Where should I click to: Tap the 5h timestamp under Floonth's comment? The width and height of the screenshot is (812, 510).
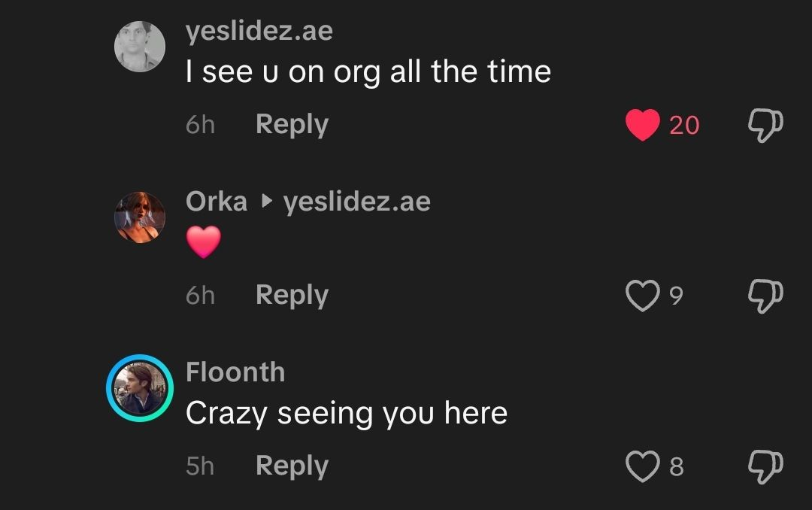(199, 465)
